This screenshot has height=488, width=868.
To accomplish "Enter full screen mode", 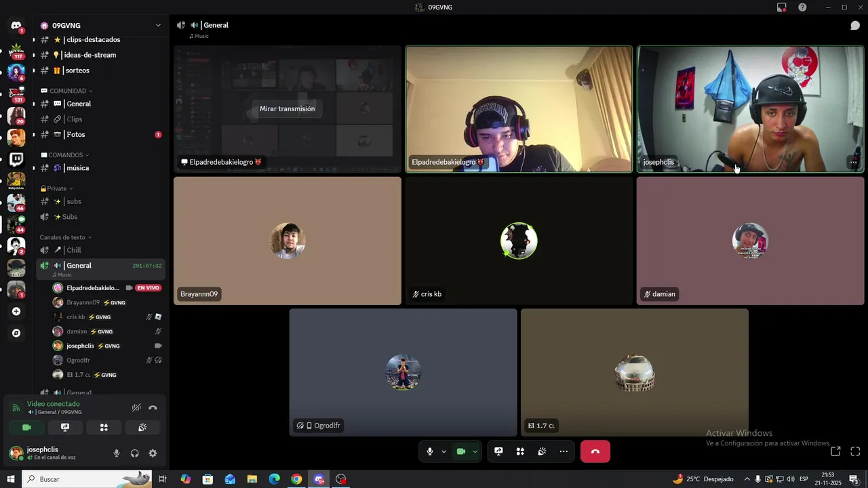I will click(x=855, y=451).
